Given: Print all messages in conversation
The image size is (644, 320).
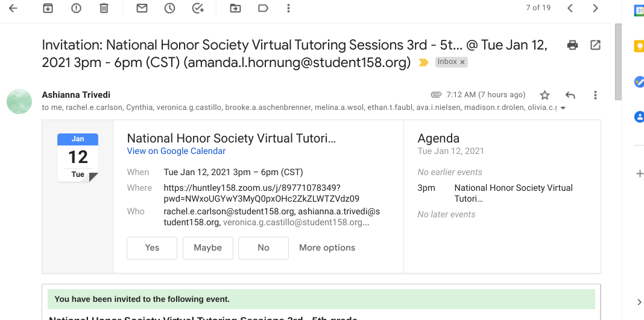Looking at the screenshot, I should (x=572, y=45).
